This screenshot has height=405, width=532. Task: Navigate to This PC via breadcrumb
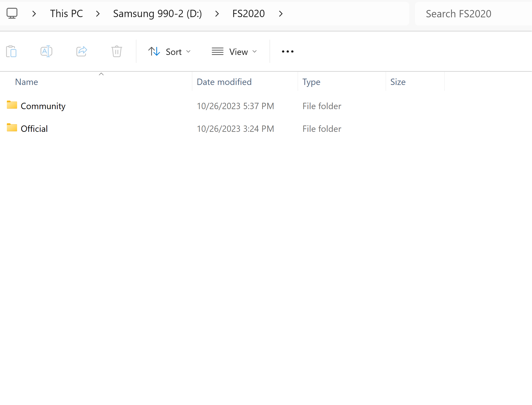66,13
